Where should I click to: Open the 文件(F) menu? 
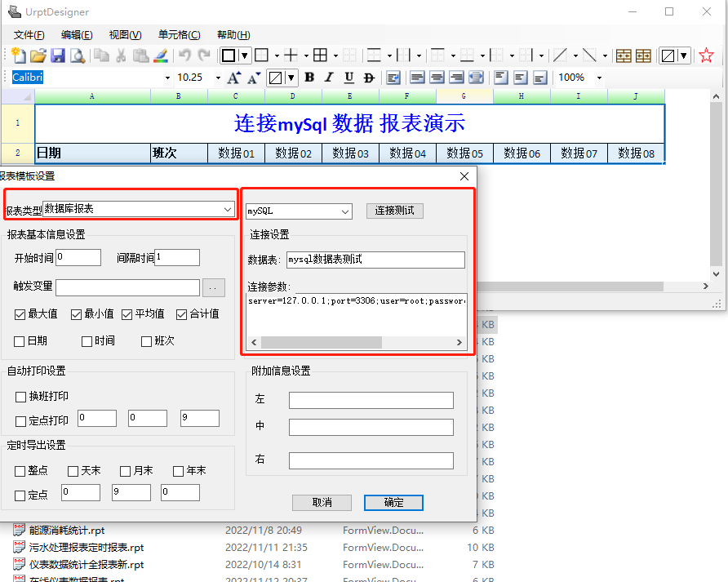(x=29, y=35)
